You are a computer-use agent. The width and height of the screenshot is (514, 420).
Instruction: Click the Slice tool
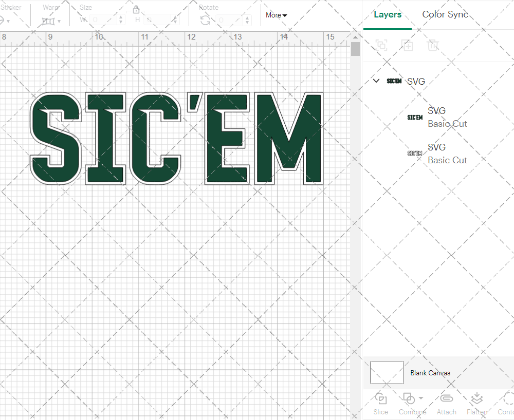pos(380,404)
